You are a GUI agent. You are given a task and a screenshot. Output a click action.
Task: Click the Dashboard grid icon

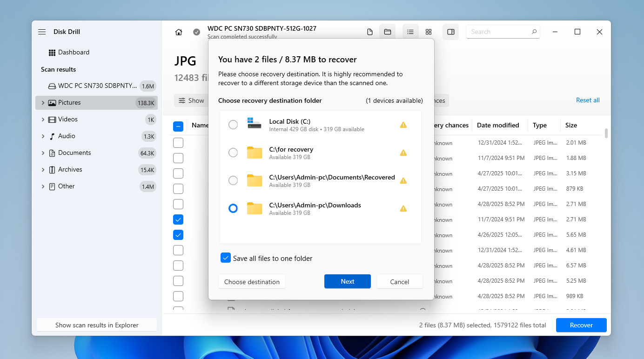click(52, 52)
